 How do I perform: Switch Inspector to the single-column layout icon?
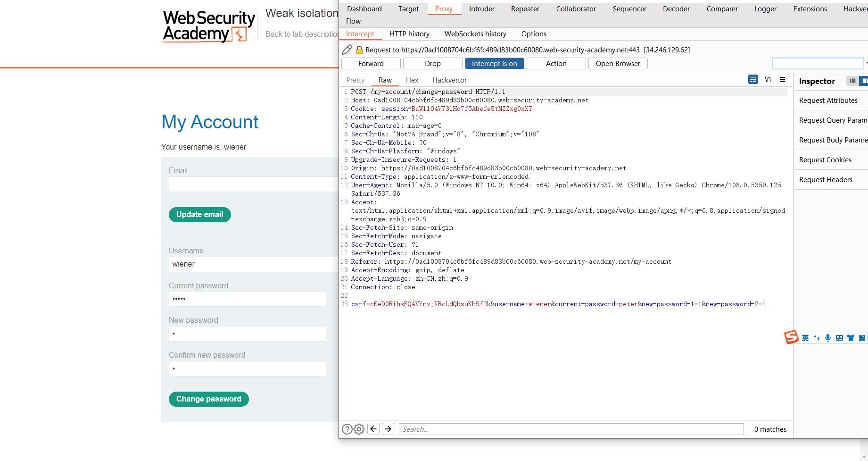pos(852,81)
